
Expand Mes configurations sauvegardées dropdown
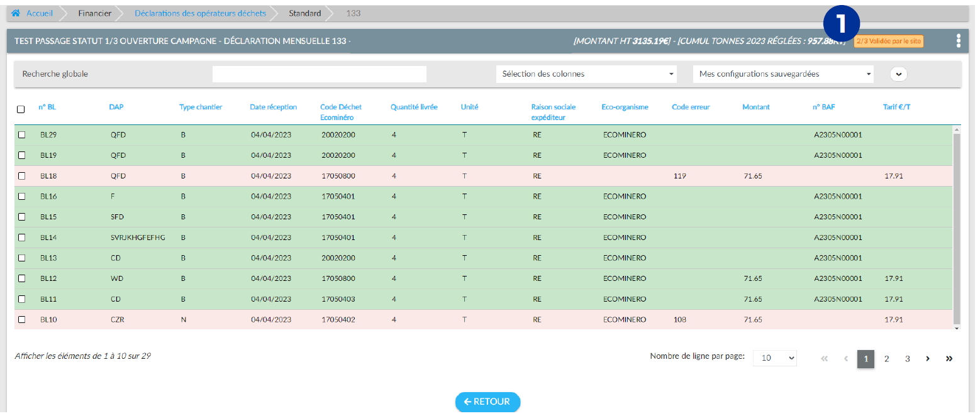[x=783, y=74]
